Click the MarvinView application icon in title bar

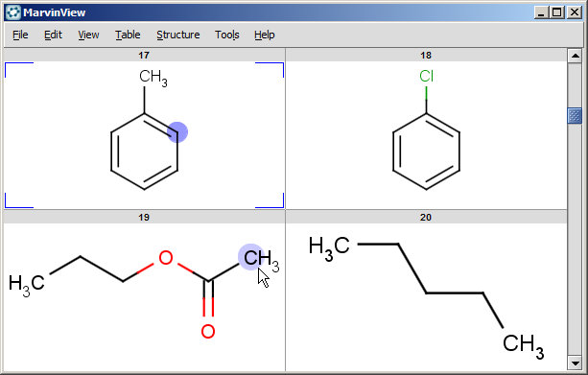click(x=13, y=12)
